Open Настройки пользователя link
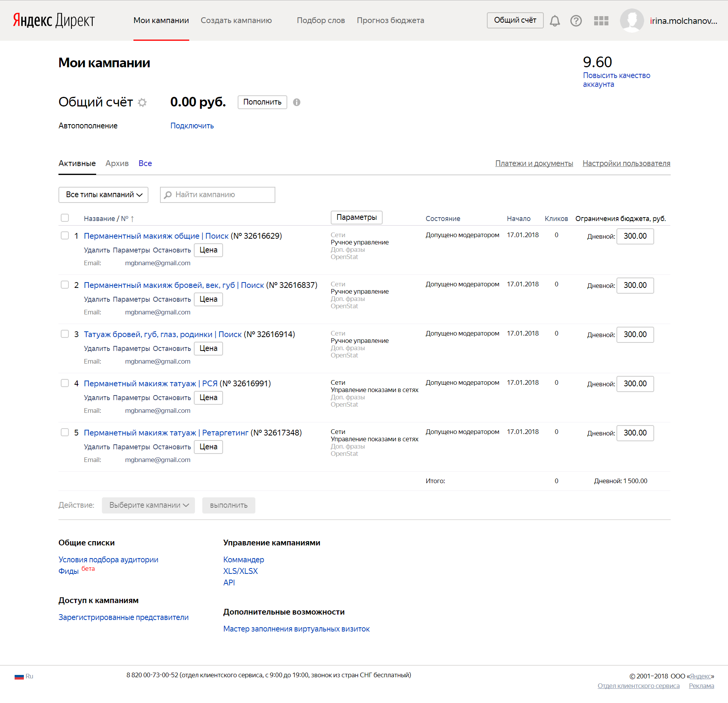This screenshot has height=703, width=728. [626, 163]
